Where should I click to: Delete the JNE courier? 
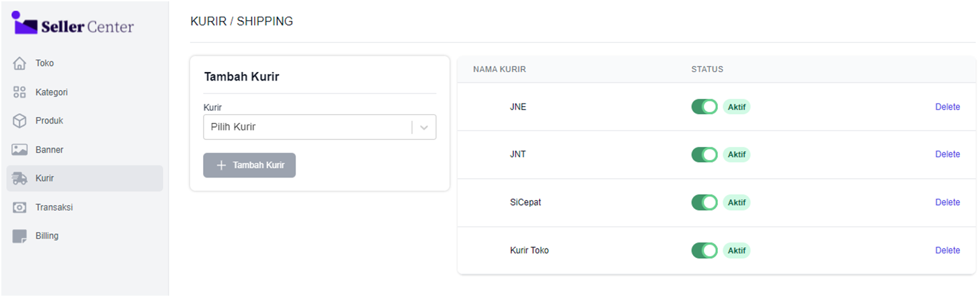[x=947, y=107]
